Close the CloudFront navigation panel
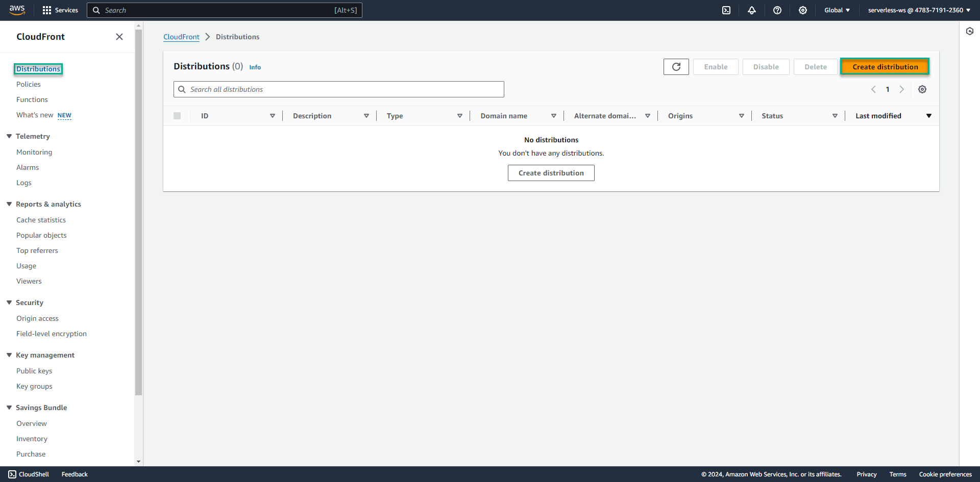The width and height of the screenshot is (980, 482). (x=119, y=37)
